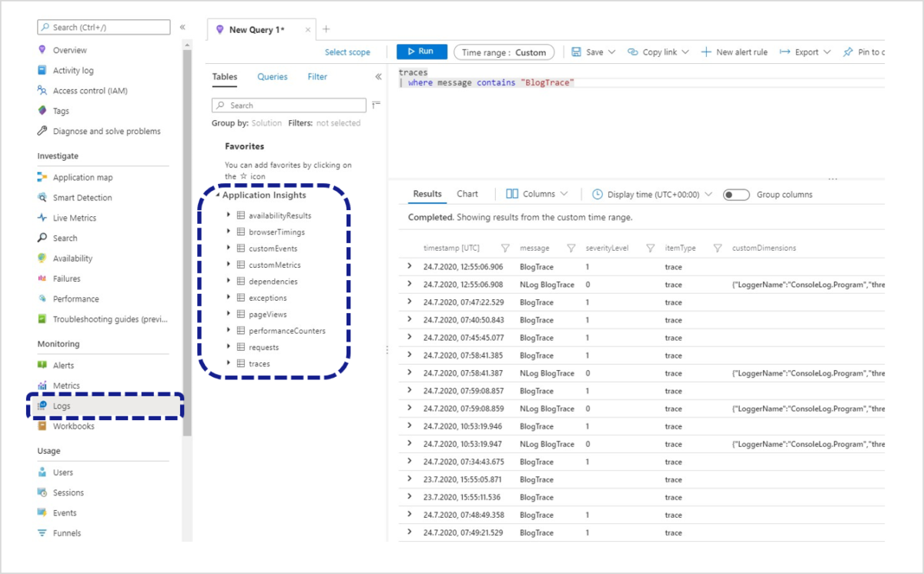Screen dimensions: 924x574
Task: Expand the first BlogTrace result row
Action: [x=410, y=266]
